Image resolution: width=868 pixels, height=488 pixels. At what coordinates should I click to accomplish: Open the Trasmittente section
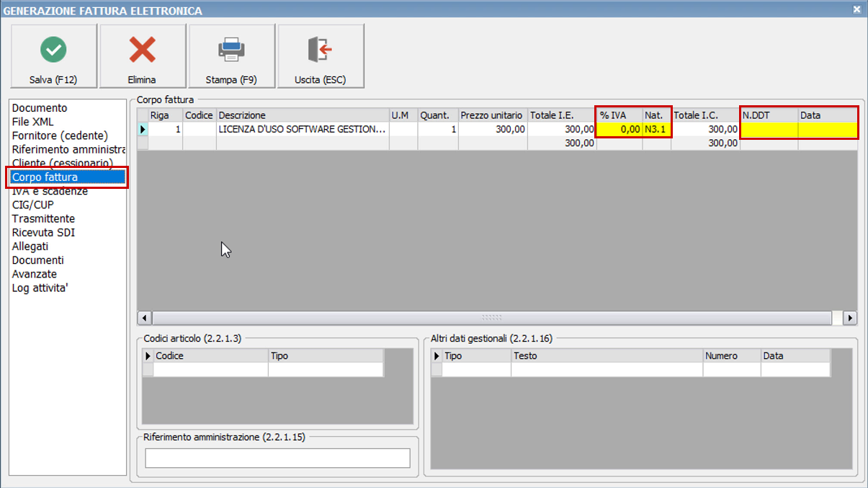pyautogui.click(x=43, y=218)
